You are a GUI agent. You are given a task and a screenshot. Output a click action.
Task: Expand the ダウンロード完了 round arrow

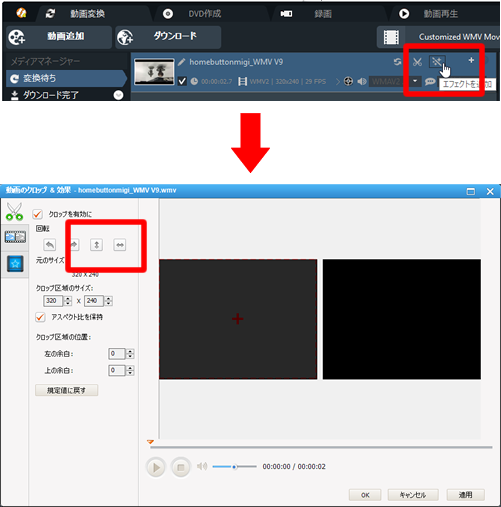(118, 95)
